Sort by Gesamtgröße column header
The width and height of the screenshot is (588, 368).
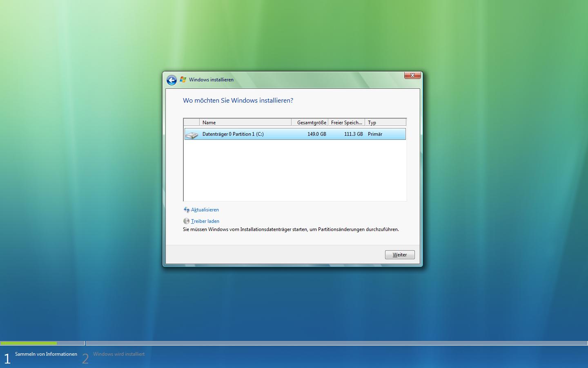310,122
